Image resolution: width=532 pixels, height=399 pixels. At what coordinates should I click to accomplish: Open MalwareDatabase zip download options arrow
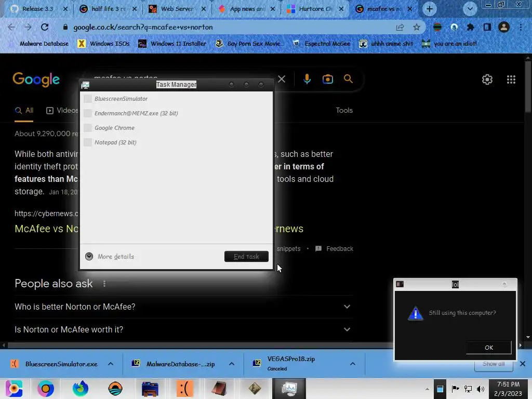coord(232,364)
